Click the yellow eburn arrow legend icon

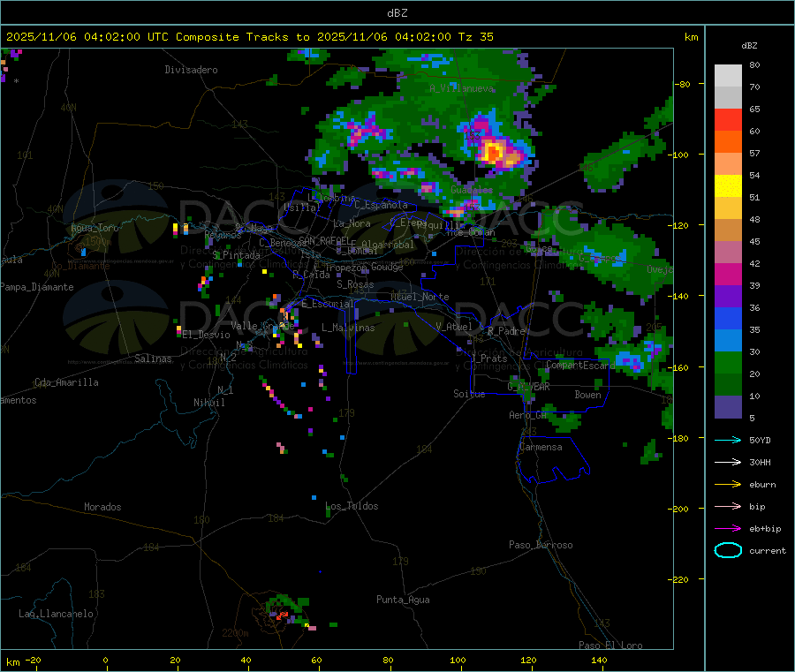tap(728, 485)
